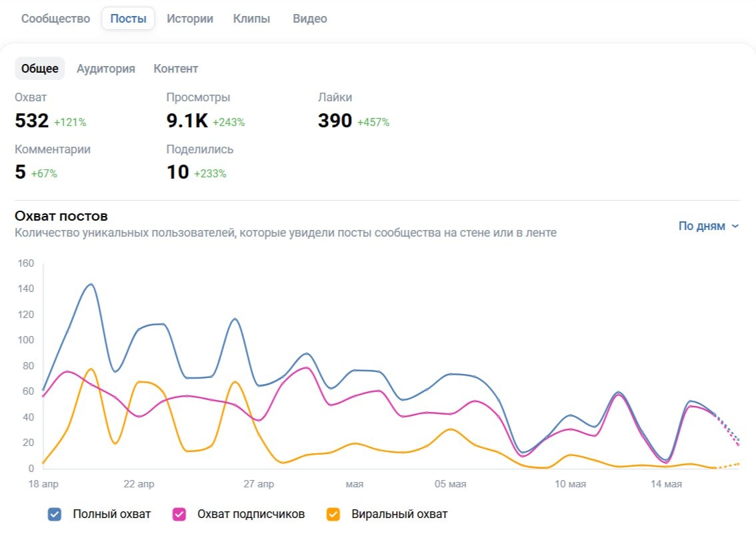The width and height of the screenshot is (756, 538).
Task: Open the Аудитория sub-tab
Action: pos(105,69)
